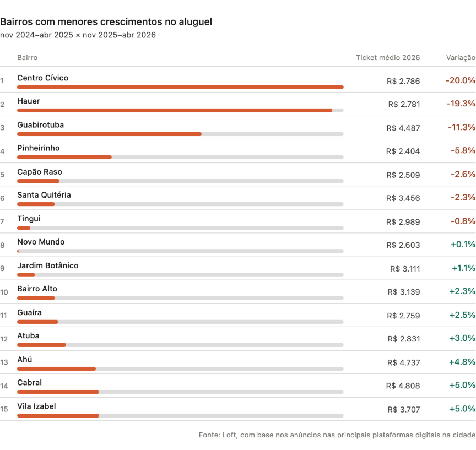The height and width of the screenshot is (450, 476).
Task: Click the Centro Cívico neighborhood name
Action: 42,78
